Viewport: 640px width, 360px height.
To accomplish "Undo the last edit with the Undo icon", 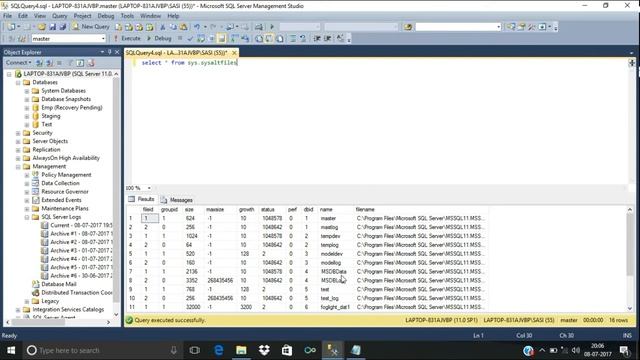I will click(197, 27).
